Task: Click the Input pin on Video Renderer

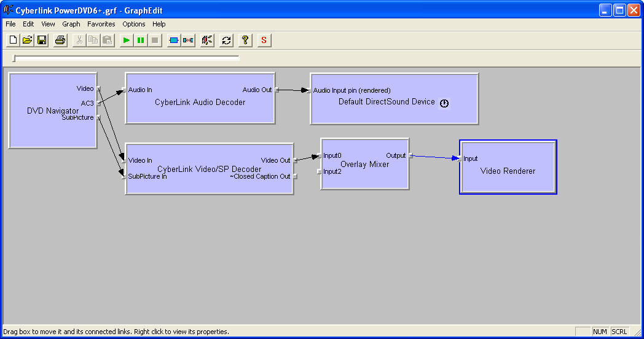Action: click(x=460, y=159)
